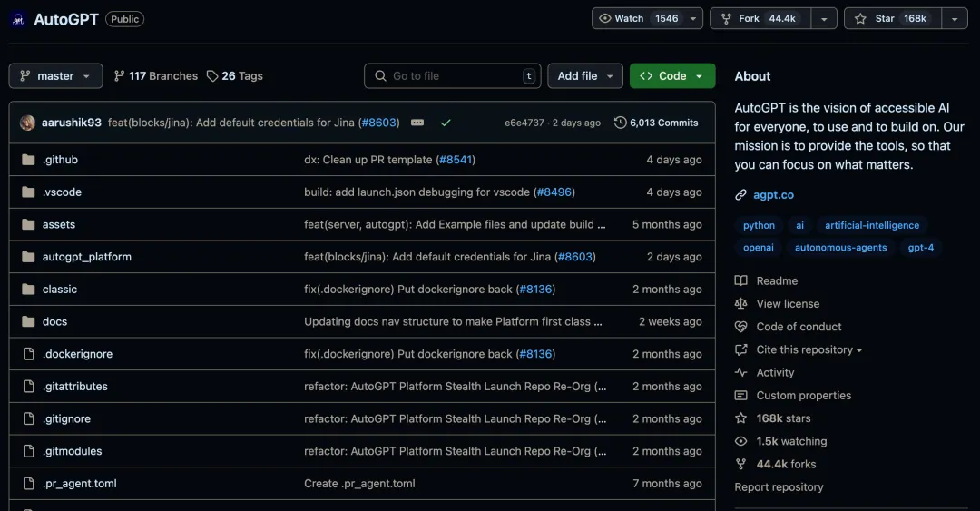This screenshot has height=511, width=980.
Task: Visit the agpt.co website link
Action: [773, 194]
